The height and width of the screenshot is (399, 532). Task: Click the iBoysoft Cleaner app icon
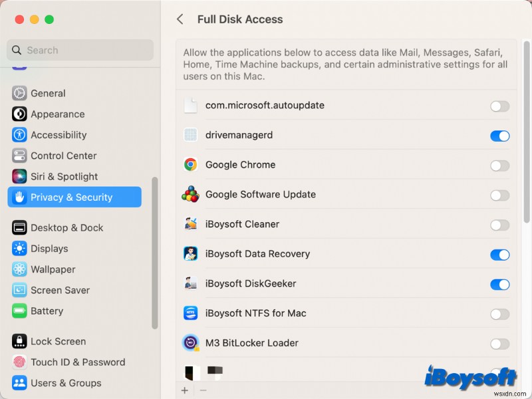point(190,224)
